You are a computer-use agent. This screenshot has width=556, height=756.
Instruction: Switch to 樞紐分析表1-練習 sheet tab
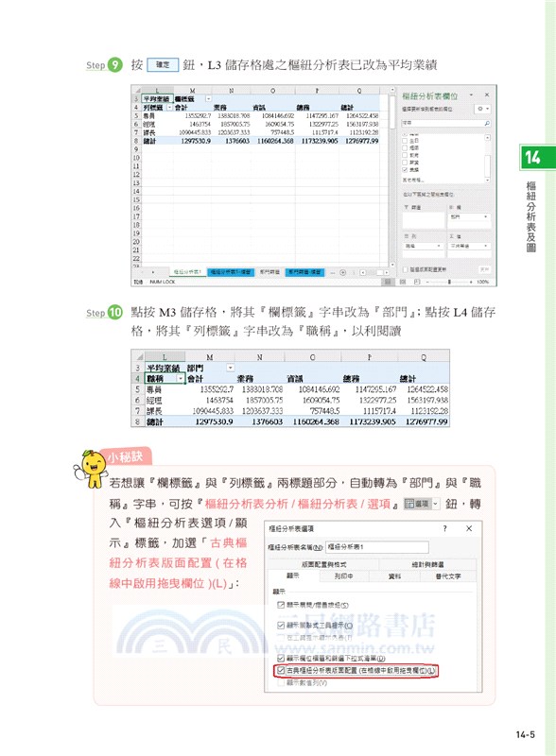[231, 272]
